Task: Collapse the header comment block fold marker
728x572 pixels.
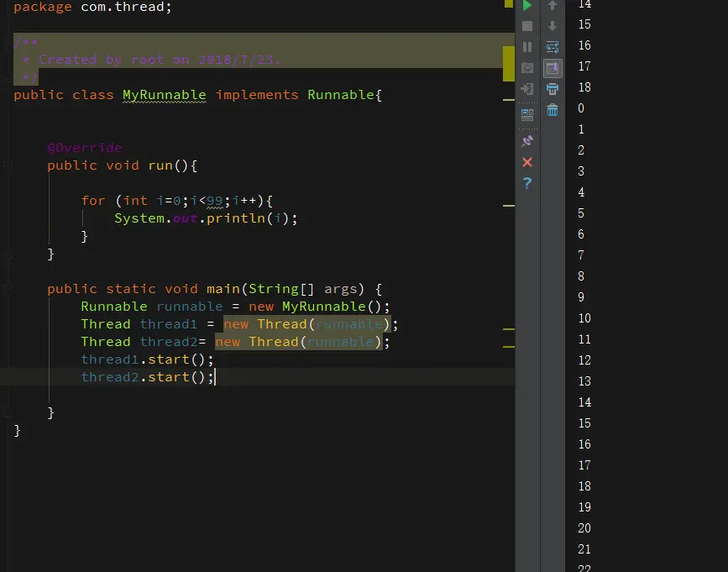Action: [x=7, y=42]
